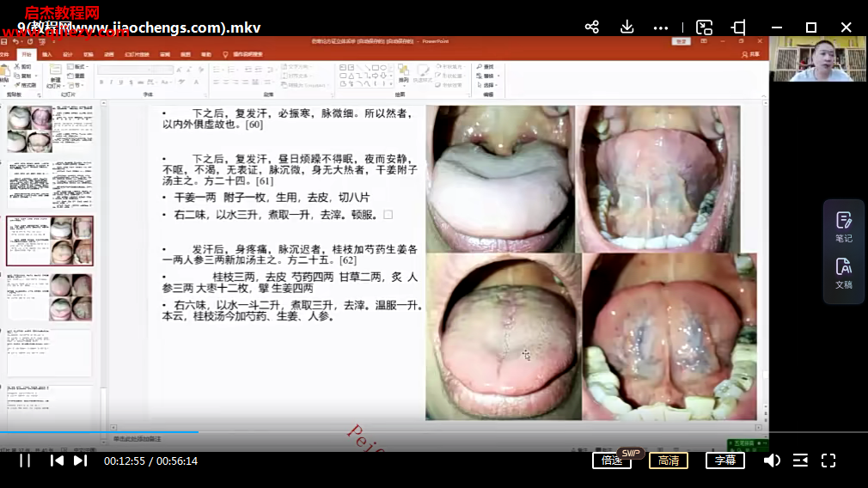Image resolution: width=868 pixels, height=488 pixels.
Task: Open the playlist panel icon
Action: coord(800,461)
